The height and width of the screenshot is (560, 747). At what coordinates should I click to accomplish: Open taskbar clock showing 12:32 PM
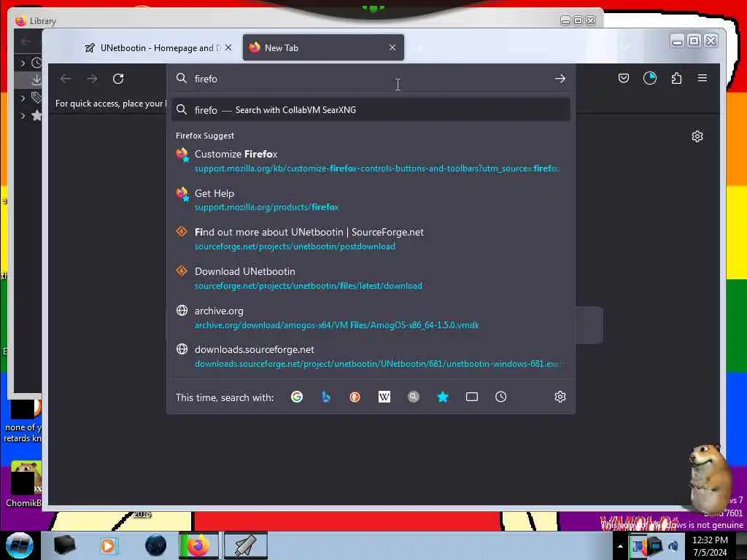click(710, 546)
